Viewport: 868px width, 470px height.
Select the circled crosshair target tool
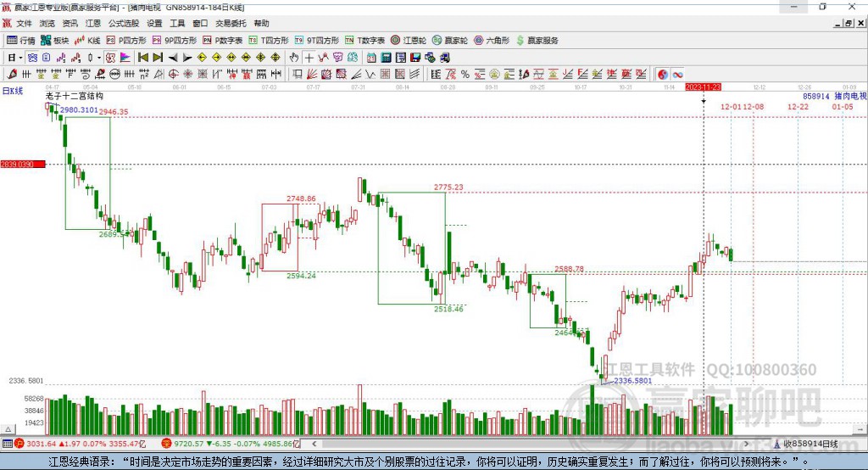[173, 75]
